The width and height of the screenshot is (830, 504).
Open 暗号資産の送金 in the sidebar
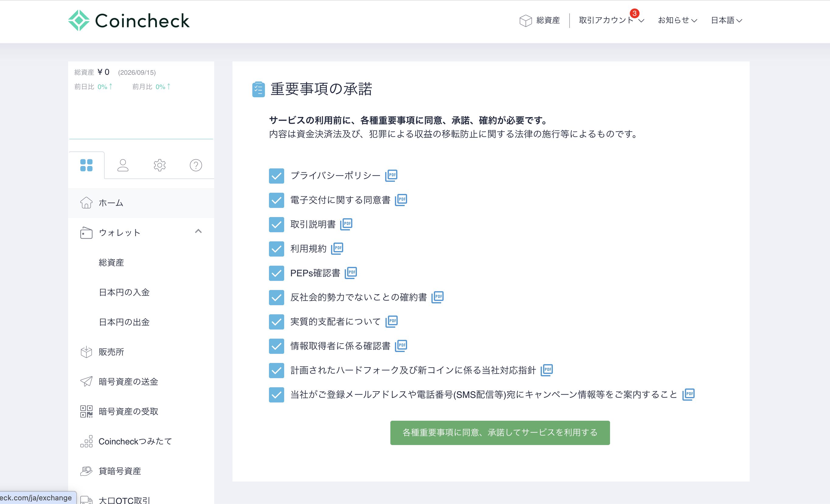[x=141, y=381]
